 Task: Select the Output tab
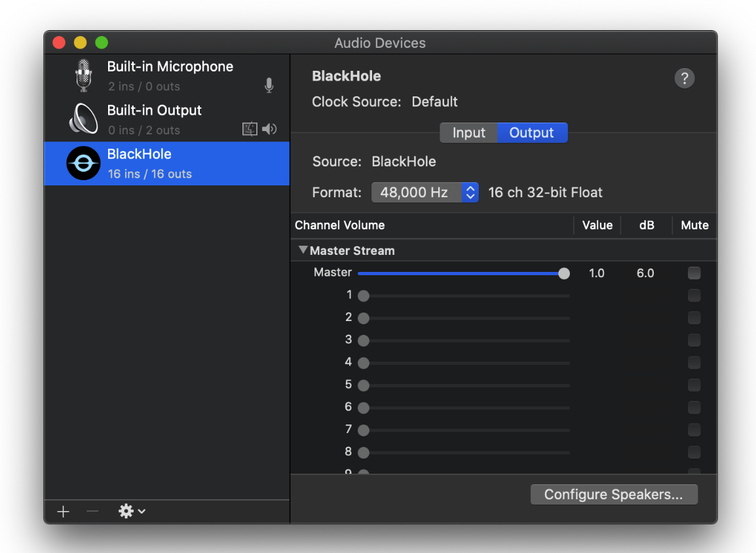tap(531, 133)
